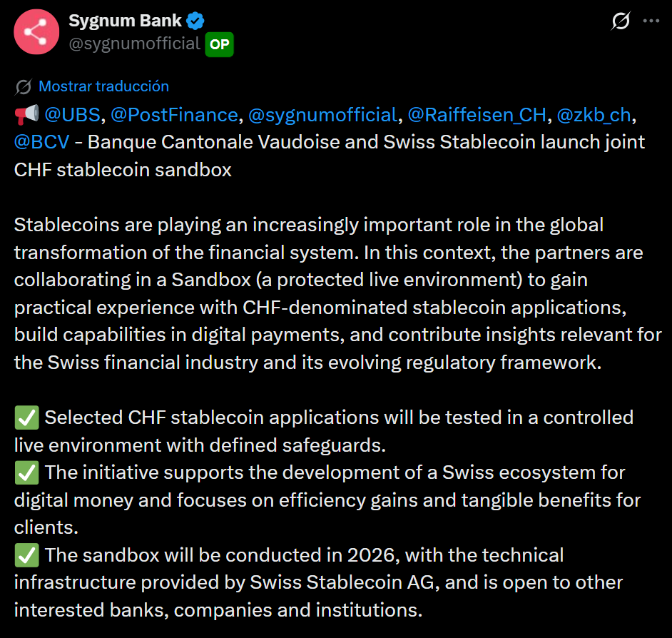672x638 pixels.
Task: Expand the tweet options via the ellipsis
Action: (651, 21)
